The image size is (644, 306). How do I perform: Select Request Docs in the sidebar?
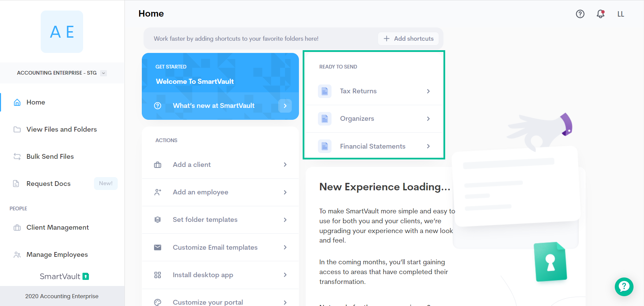(x=49, y=184)
